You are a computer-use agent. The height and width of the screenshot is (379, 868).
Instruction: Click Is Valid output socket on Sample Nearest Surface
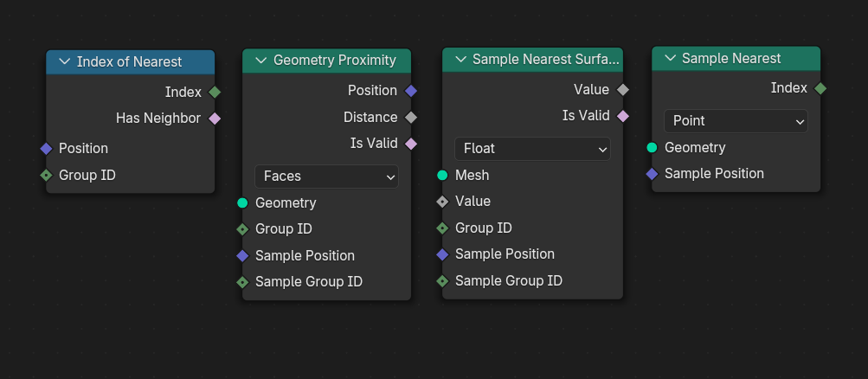623,116
